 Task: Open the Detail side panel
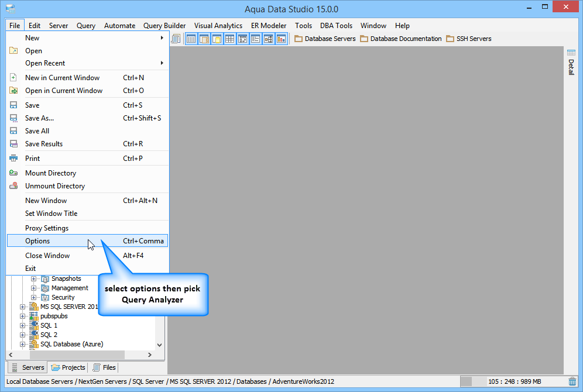pyautogui.click(x=571, y=63)
